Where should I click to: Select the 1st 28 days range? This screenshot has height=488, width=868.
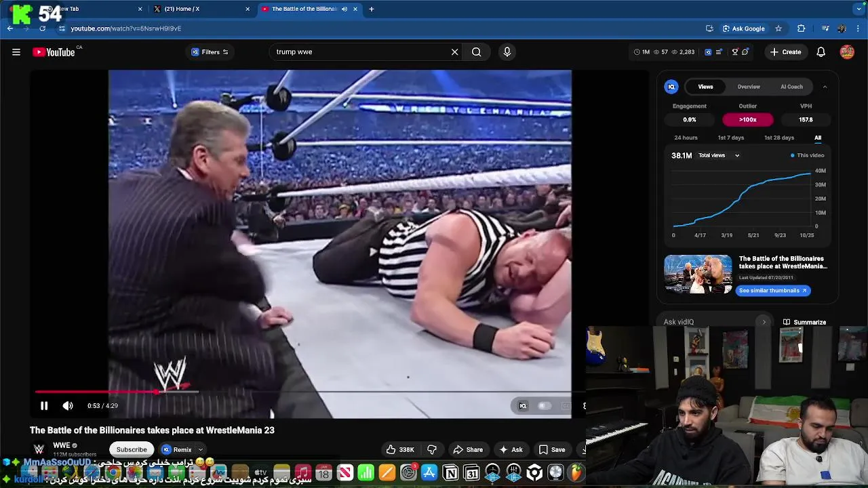click(779, 138)
